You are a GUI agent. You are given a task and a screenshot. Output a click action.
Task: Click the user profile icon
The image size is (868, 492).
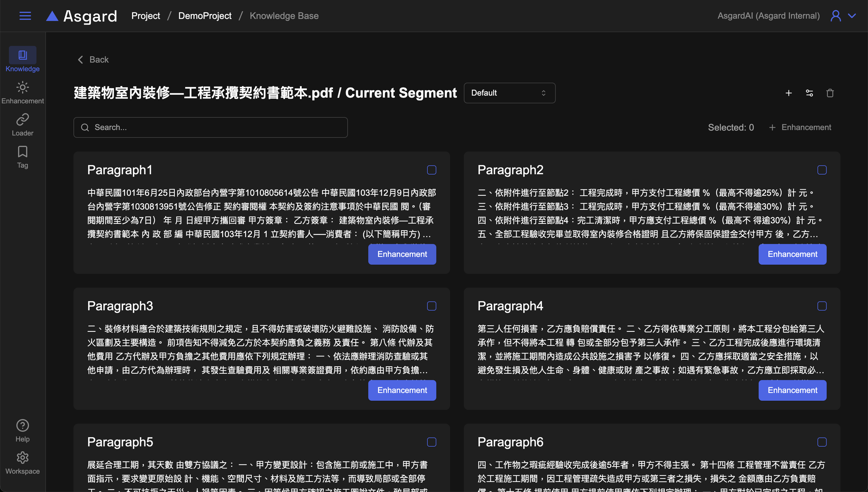(836, 16)
